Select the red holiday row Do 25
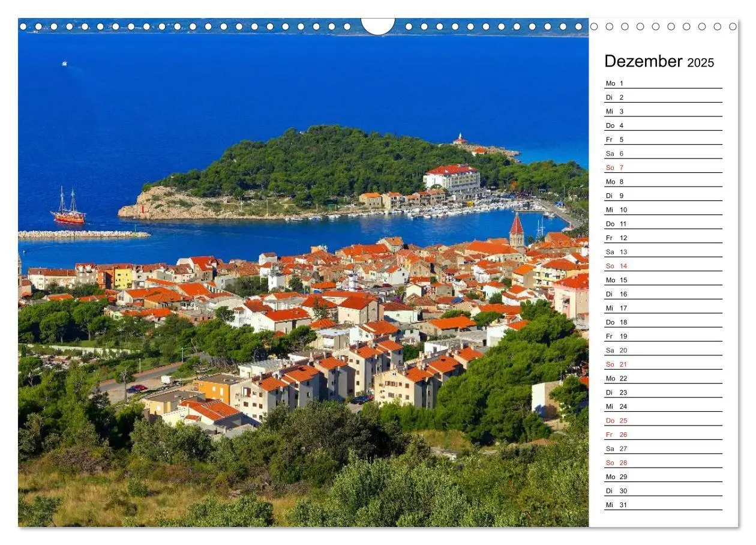This screenshot has height=545, width=756. [x=663, y=421]
